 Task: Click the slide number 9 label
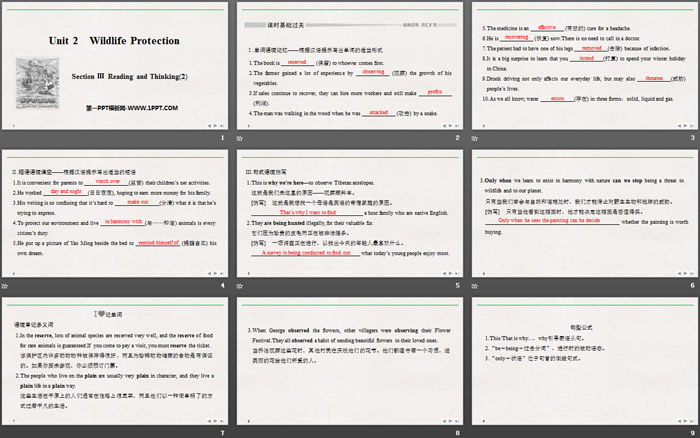tap(692, 433)
